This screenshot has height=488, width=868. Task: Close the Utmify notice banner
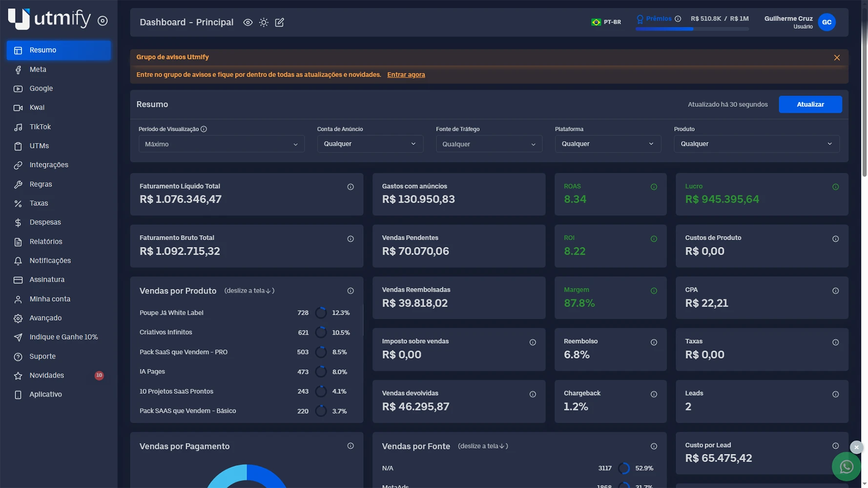[837, 58]
